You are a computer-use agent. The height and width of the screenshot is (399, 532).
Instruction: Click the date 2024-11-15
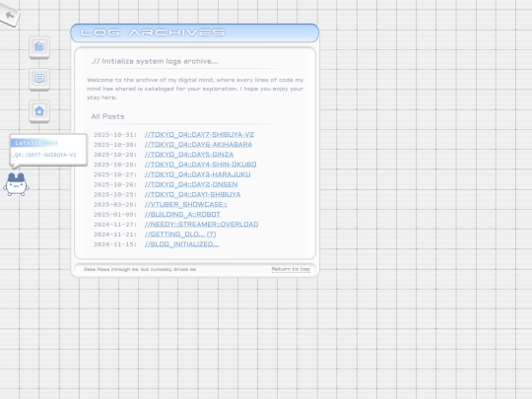coord(115,244)
